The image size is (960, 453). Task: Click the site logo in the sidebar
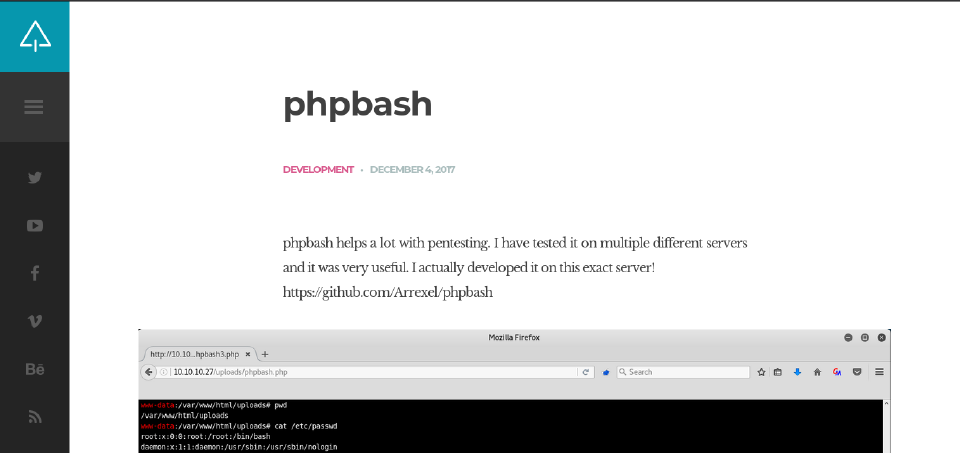tap(35, 37)
